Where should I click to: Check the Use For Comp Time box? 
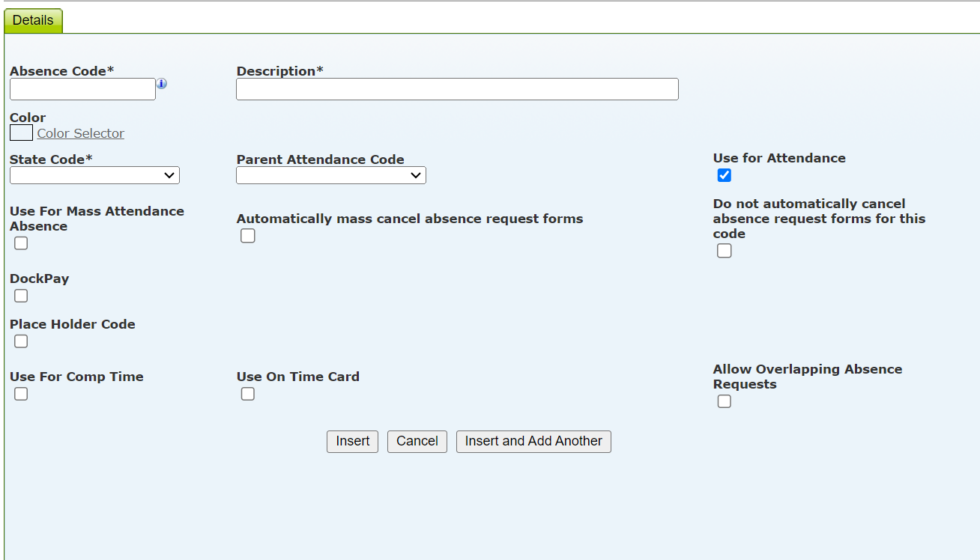pyautogui.click(x=21, y=394)
